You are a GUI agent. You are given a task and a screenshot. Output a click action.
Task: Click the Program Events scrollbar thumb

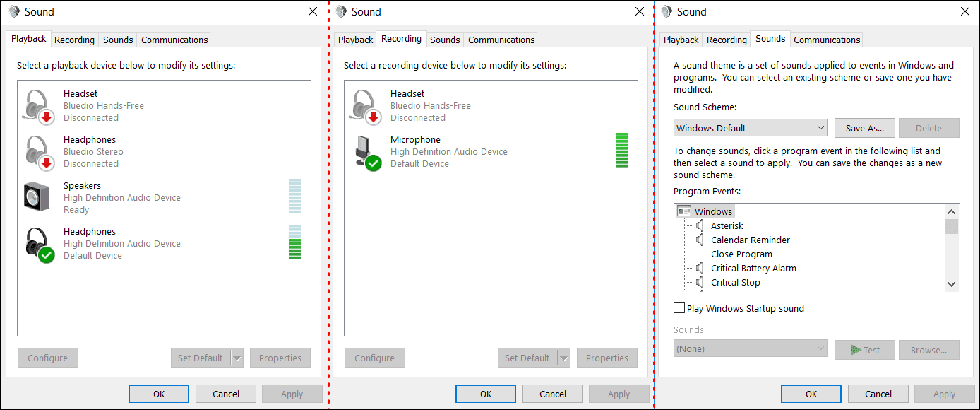click(952, 226)
